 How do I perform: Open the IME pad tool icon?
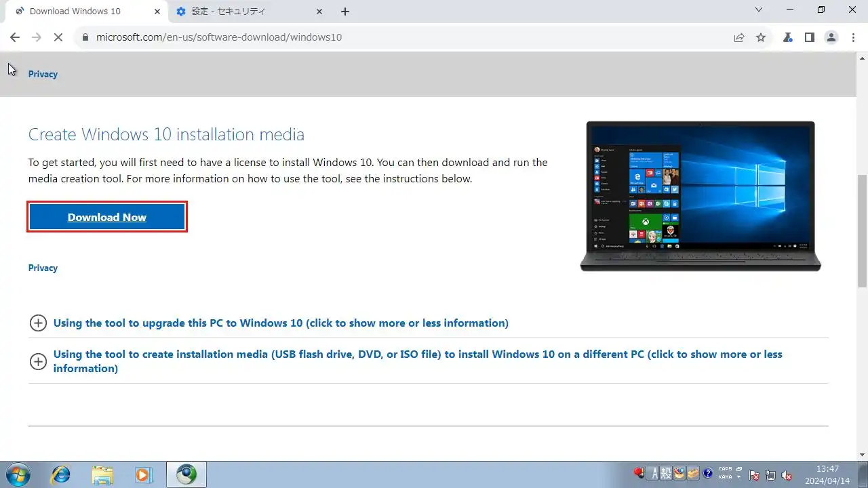680,473
